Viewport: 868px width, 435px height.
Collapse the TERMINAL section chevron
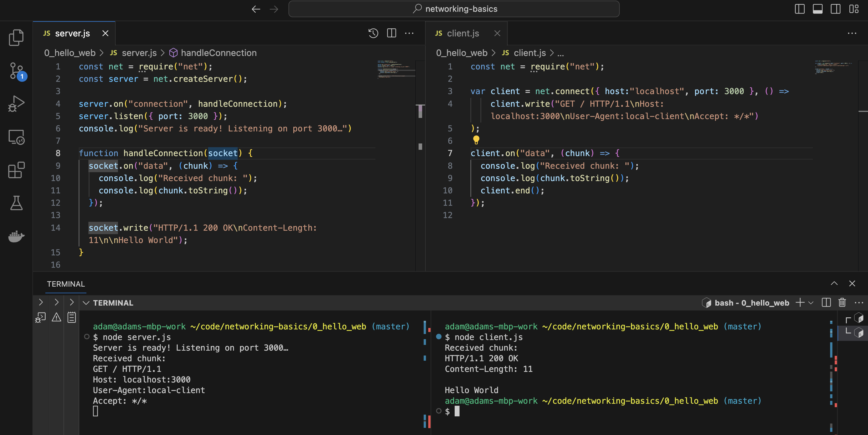pos(86,303)
